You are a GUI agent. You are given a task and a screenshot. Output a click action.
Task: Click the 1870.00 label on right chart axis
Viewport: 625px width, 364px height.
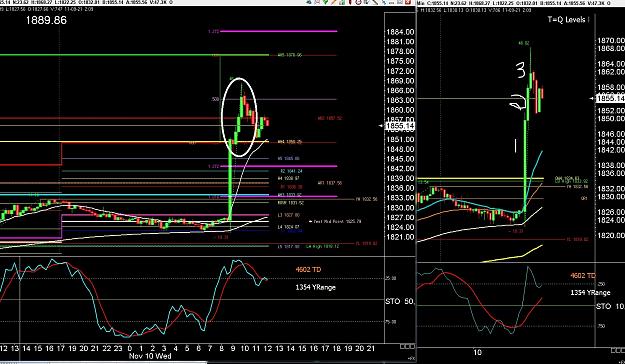click(611, 40)
